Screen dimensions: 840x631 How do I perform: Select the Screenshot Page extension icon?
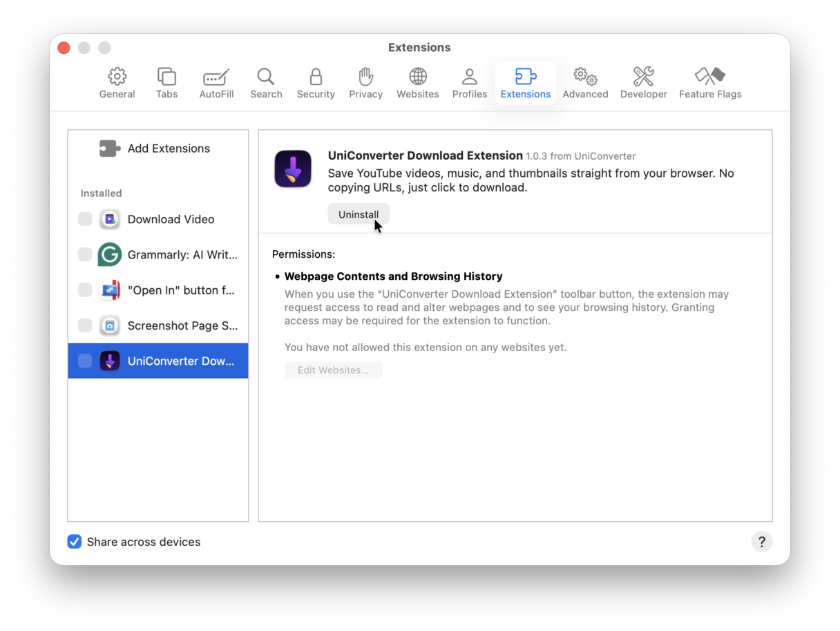click(x=110, y=326)
